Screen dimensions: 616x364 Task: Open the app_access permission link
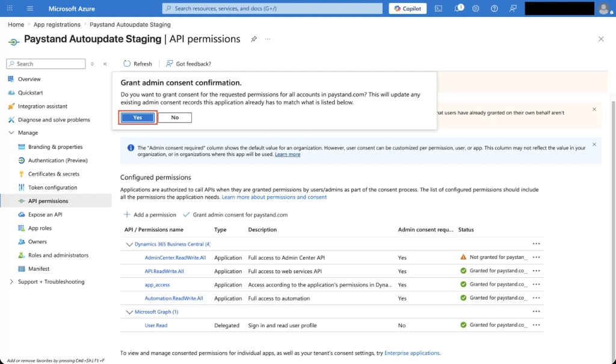[157, 285]
